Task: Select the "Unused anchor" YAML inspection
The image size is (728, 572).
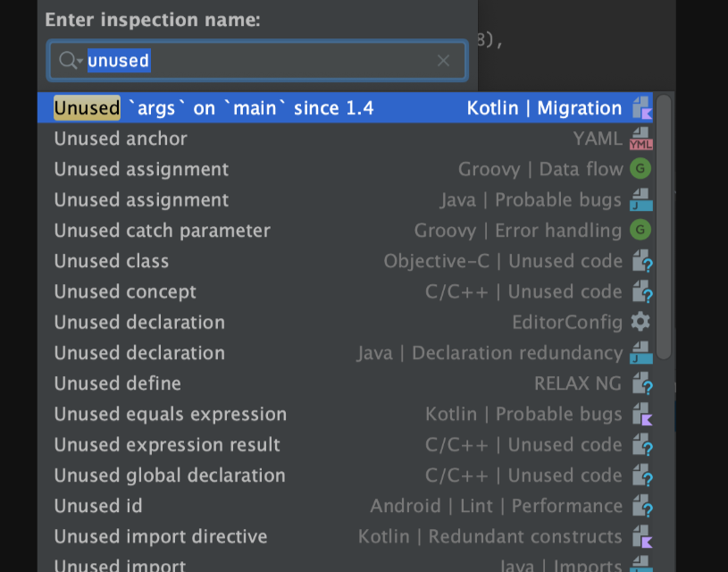Action: (x=268, y=139)
